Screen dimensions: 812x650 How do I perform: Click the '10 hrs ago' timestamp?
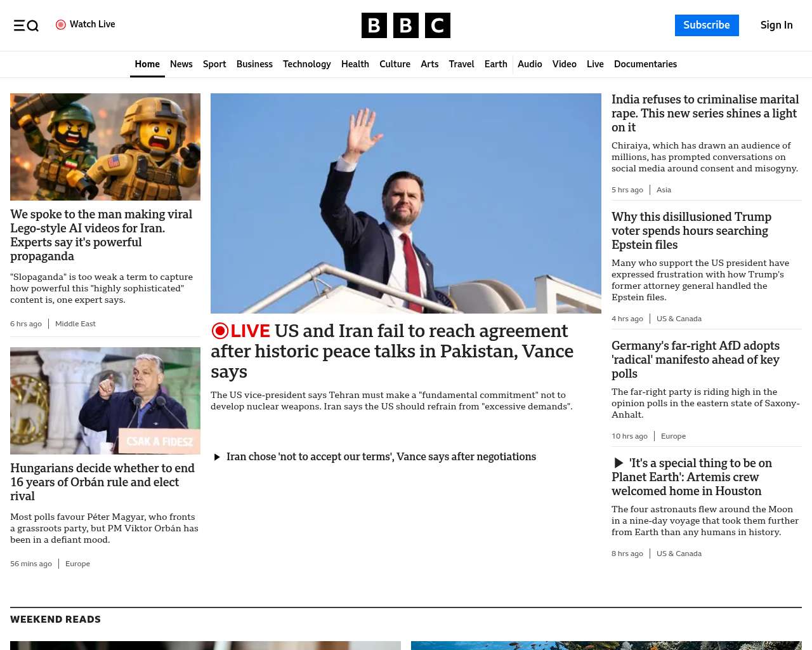629,436
